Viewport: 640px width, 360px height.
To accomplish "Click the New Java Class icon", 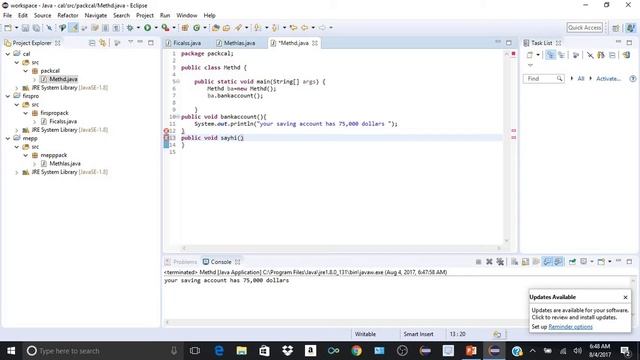I will (x=197, y=28).
